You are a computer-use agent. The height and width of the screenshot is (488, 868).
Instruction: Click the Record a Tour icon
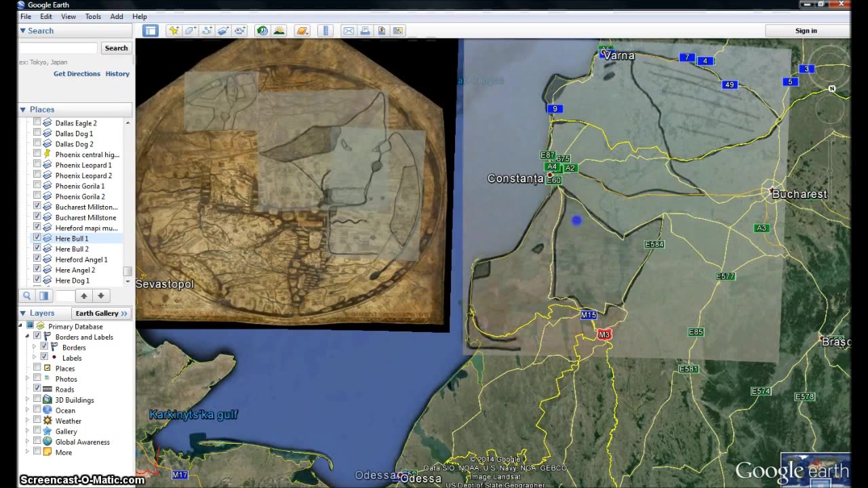click(240, 30)
